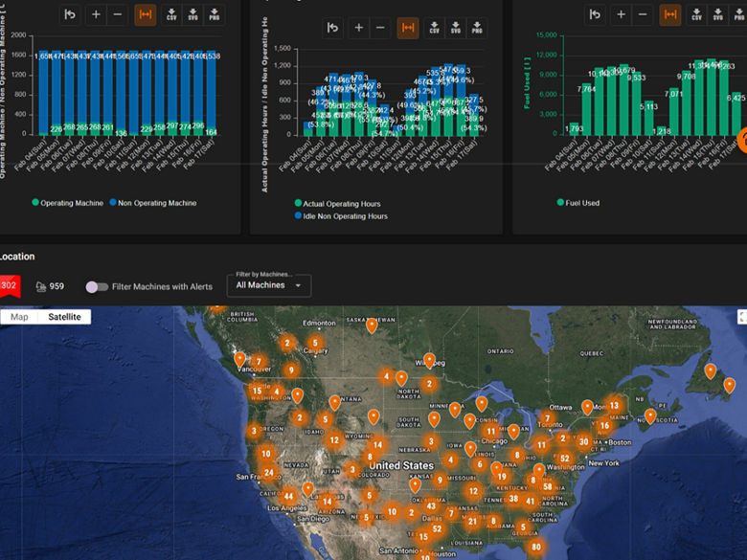Select the Satellite map view
Viewport: 747px width, 560px height.
(x=64, y=317)
